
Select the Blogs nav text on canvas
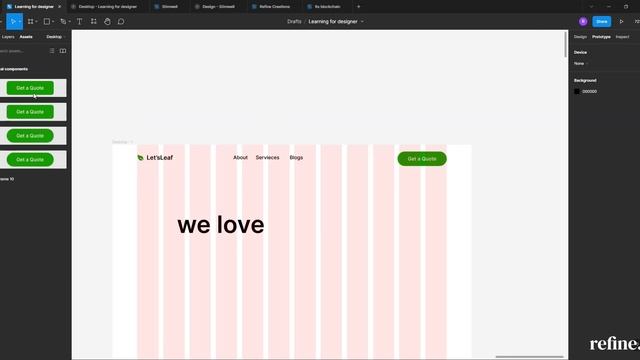[296, 158]
